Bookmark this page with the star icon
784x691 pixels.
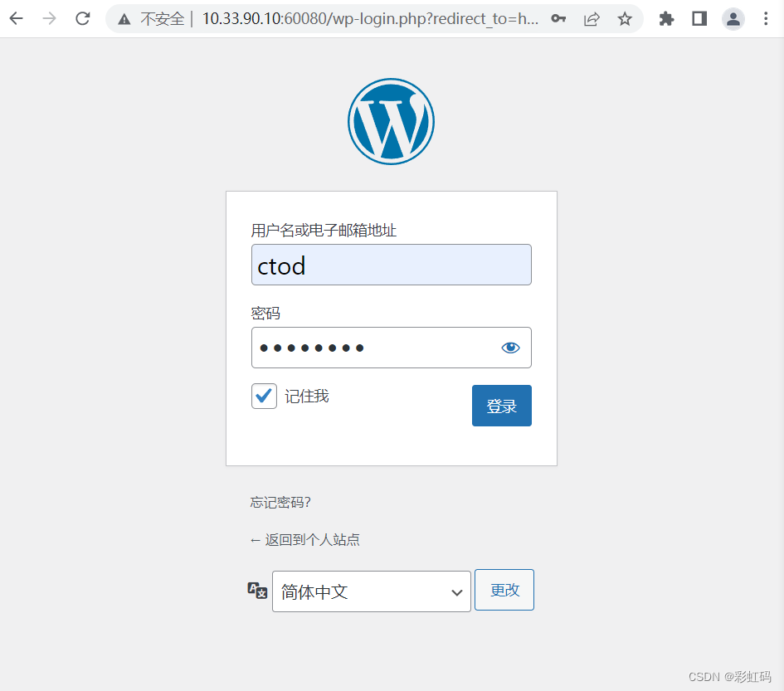coord(625,19)
